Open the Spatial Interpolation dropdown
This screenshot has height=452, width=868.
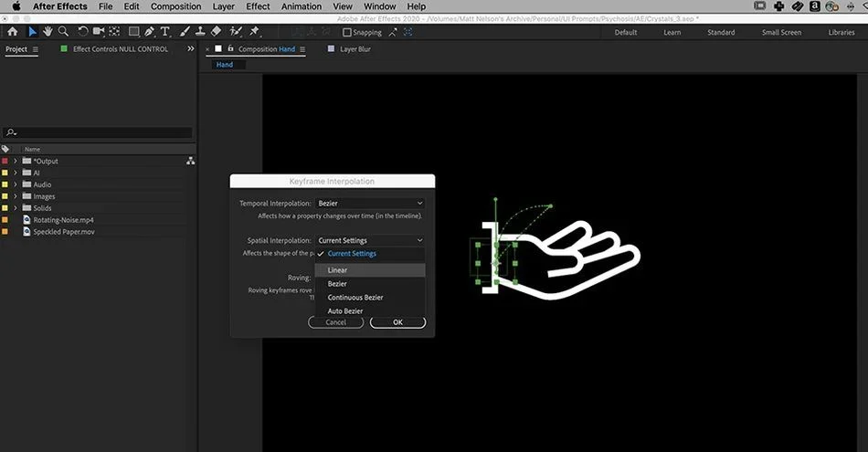click(370, 240)
